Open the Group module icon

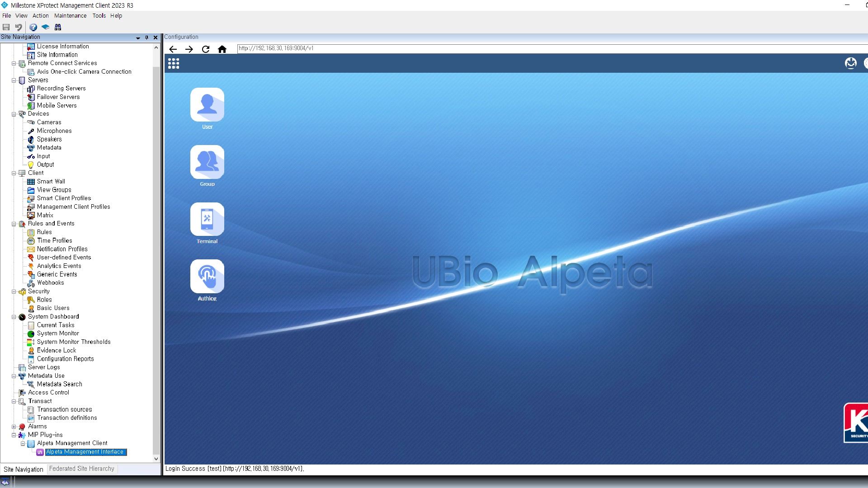[207, 162]
